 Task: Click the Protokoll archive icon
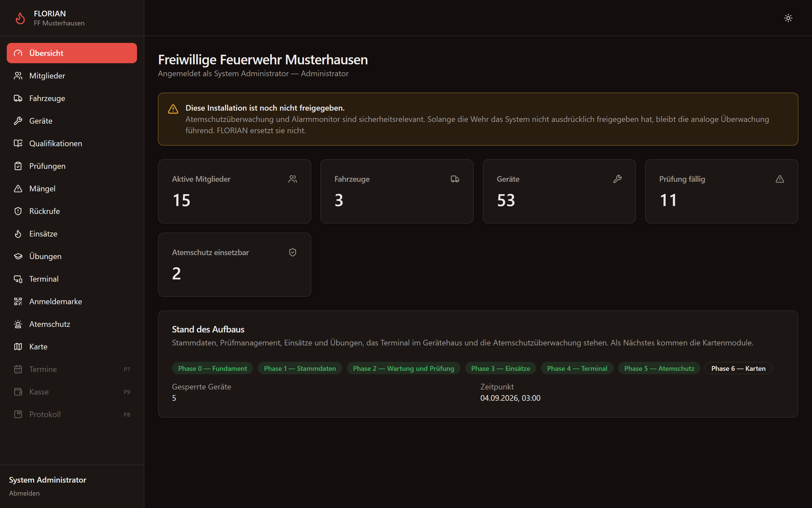click(18, 414)
